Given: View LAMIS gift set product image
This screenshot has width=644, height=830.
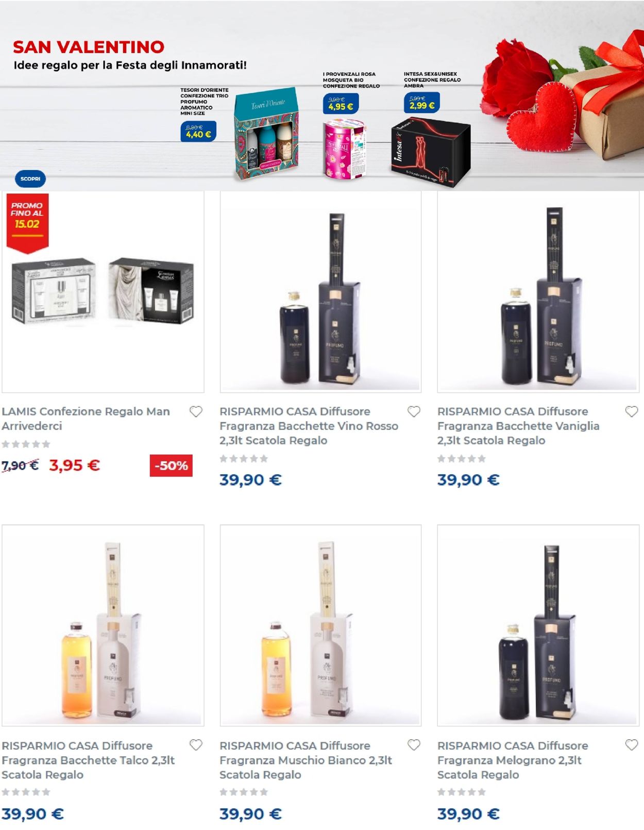Looking at the screenshot, I should pos(103,292).
